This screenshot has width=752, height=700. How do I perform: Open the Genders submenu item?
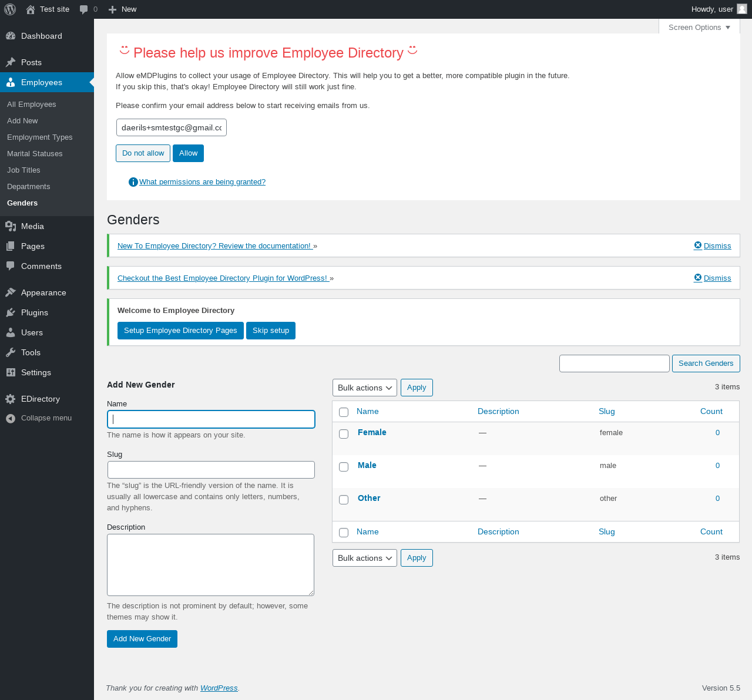point(22,203)
